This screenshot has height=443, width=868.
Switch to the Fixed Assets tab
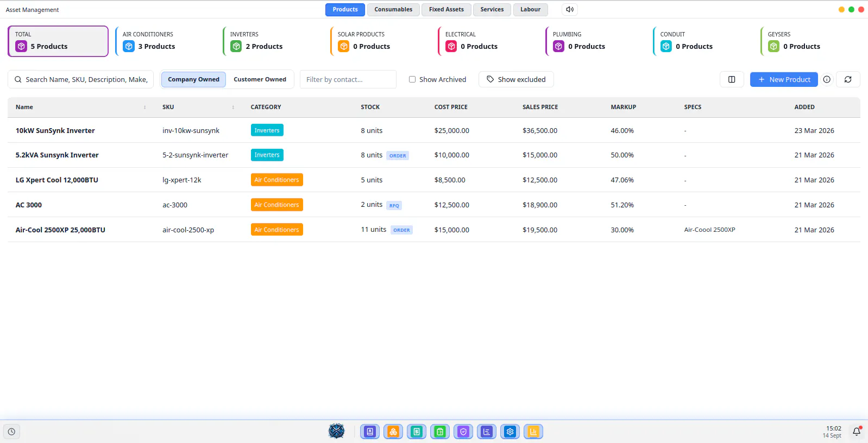(446, 9)
